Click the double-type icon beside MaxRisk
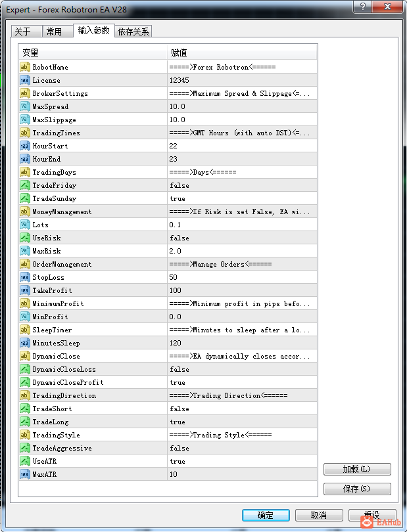This screenshot has height=532, width=407. [x=25, y=251]
